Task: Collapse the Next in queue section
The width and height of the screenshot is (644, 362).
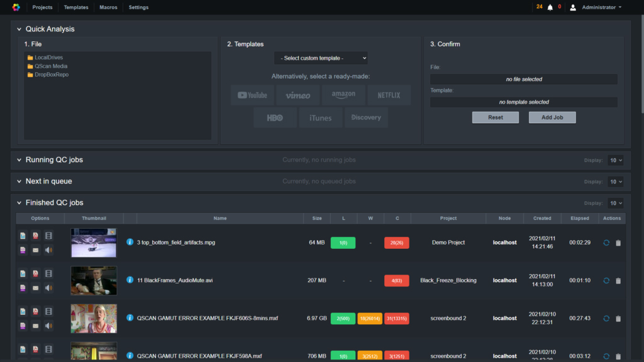Action: point(19,182)
